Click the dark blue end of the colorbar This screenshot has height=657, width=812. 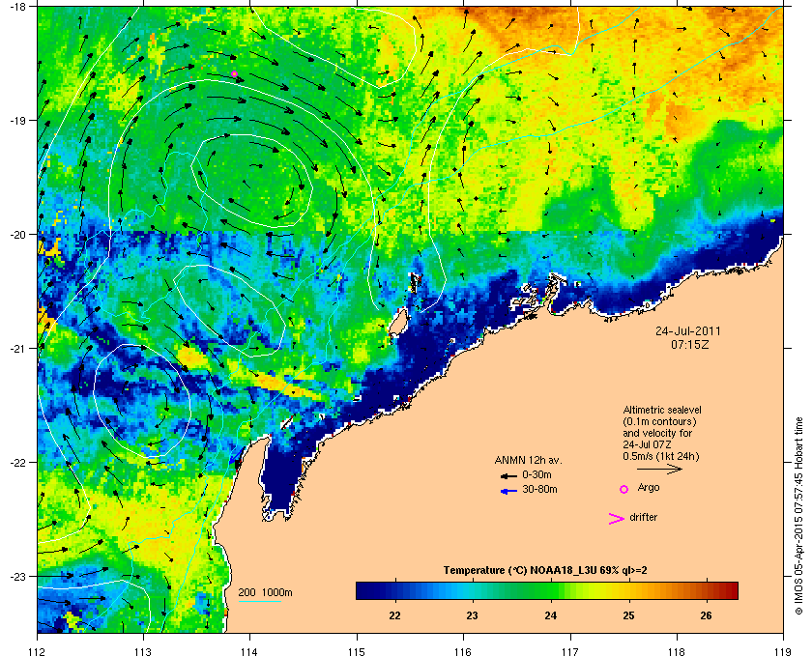(x=362, y=590)
